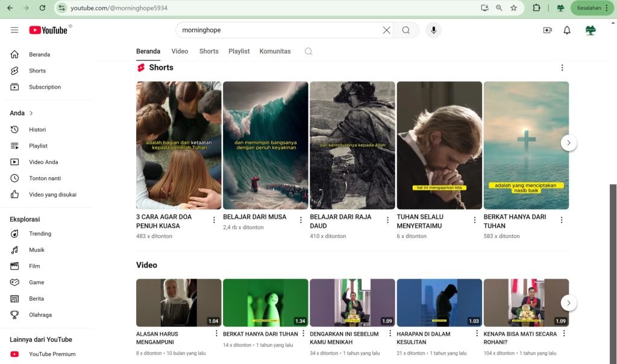Image resolution: width=617 pixels, height=364 pixels.
Task: Click the Create video icon
Action: coord(547,30)
